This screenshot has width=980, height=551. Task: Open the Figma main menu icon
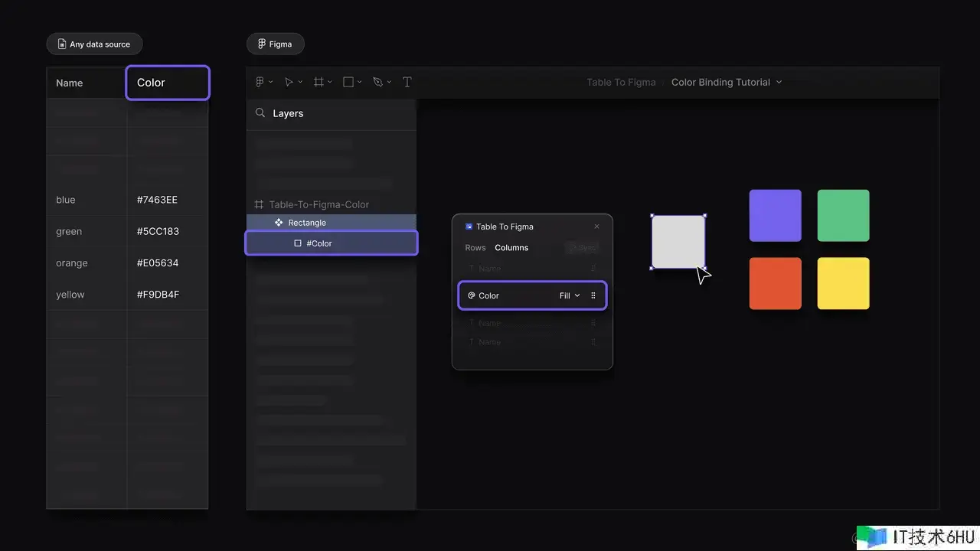pyautogui.click(x=260, y=82)
